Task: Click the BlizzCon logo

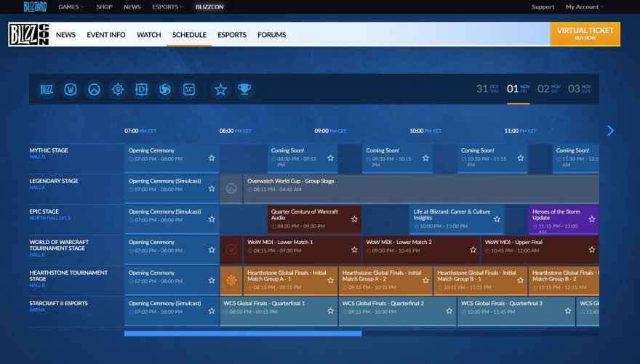Action: 29,34
